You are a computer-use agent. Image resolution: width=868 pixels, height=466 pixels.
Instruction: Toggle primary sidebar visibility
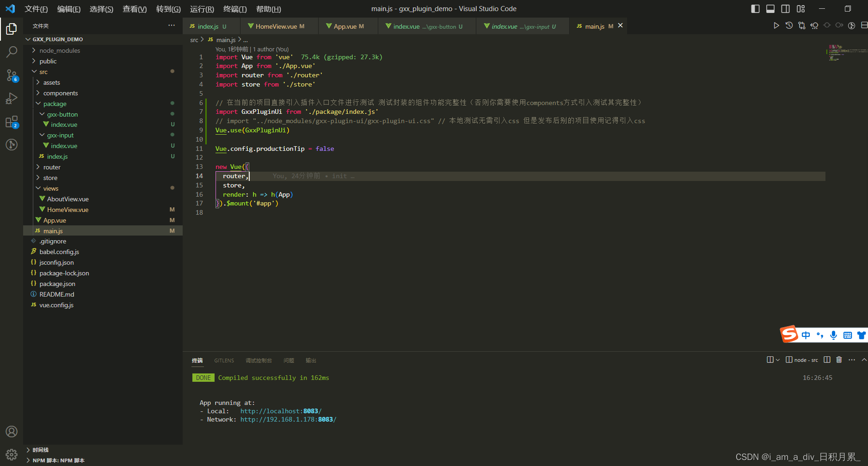pyautogui.click(x=755, y=9)
